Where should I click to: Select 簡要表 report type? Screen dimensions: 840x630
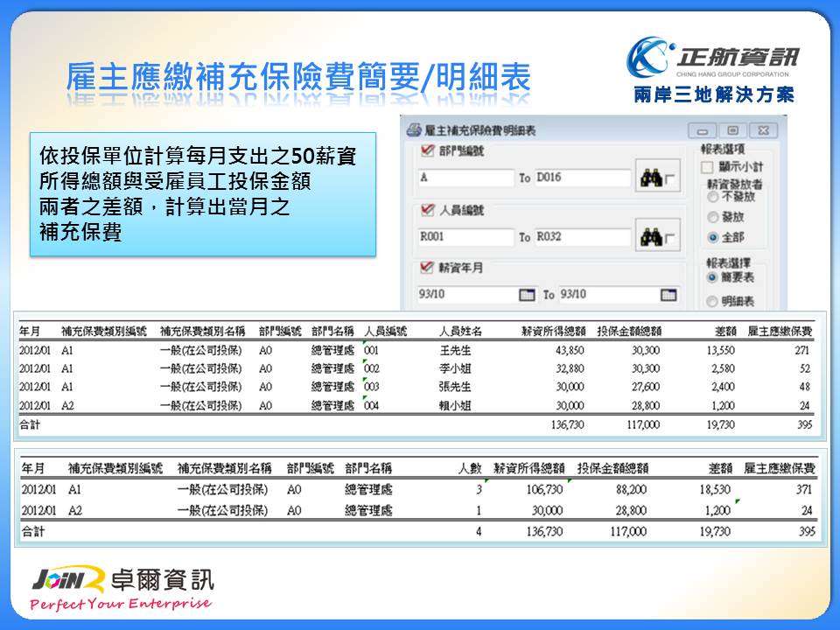(x=711, y=277)
